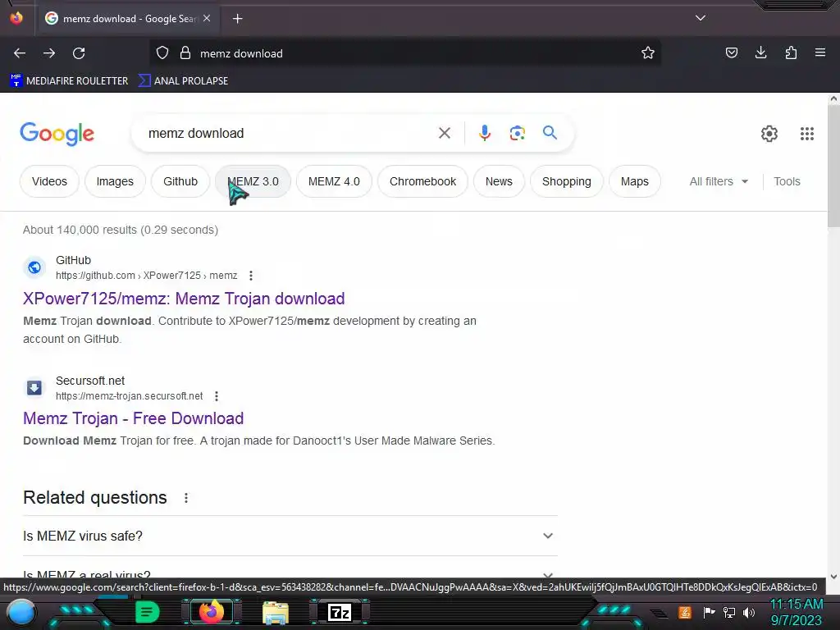
Task: Open the extensions puzzle icon
Action: 791,53
